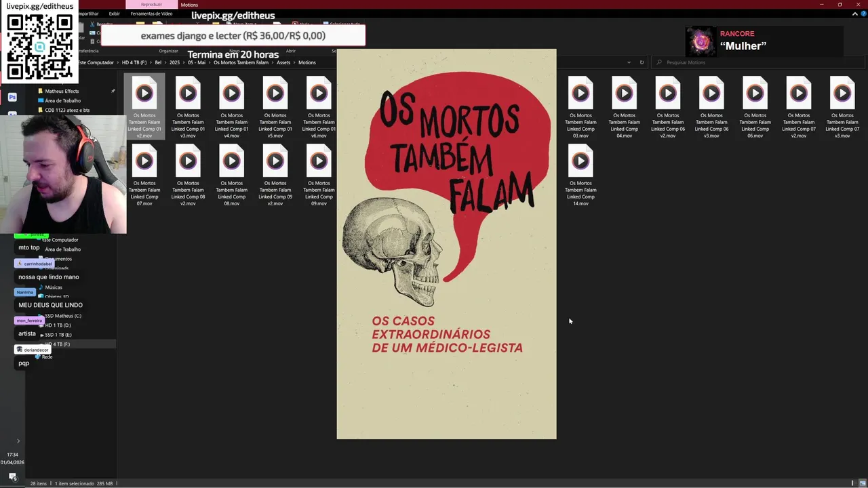
Task: Go to Assets folder in breadcrumb
Action: click(x=283, y=62)
